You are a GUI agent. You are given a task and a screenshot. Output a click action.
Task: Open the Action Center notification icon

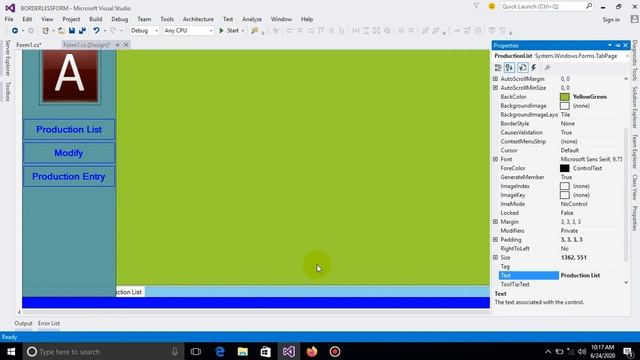[628, 351]
